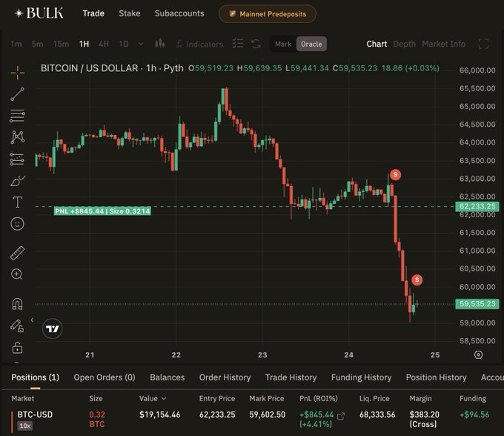Click the BTC-USD market cell
This screenshot has width=504, height=436.
[35, 414]
